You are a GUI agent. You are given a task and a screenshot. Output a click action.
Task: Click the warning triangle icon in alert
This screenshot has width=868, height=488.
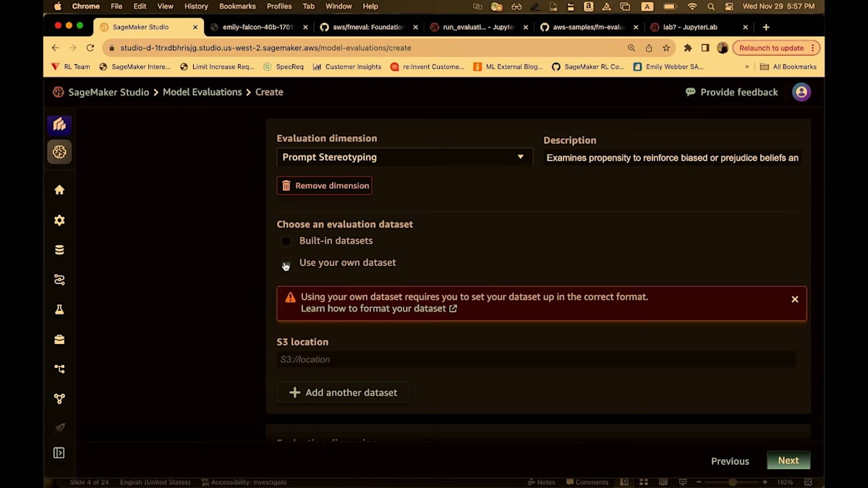(x=290, y=297)
